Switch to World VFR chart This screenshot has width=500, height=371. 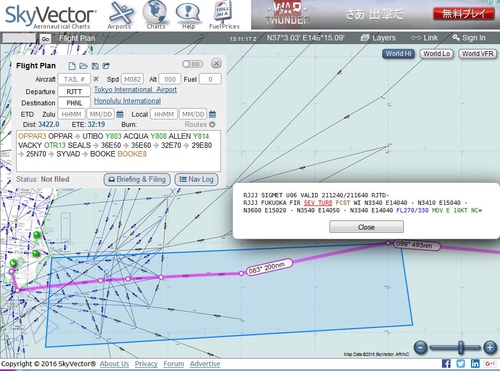(x=478, y=54)
